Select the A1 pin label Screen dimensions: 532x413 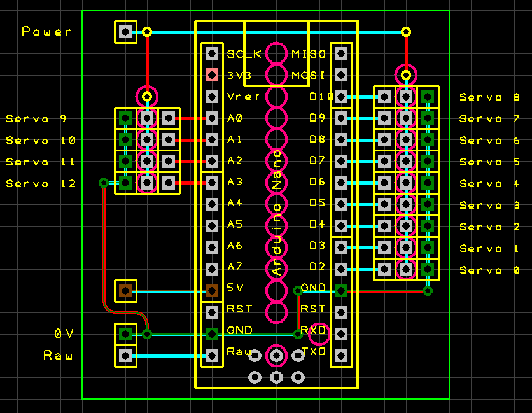(234, 139)
